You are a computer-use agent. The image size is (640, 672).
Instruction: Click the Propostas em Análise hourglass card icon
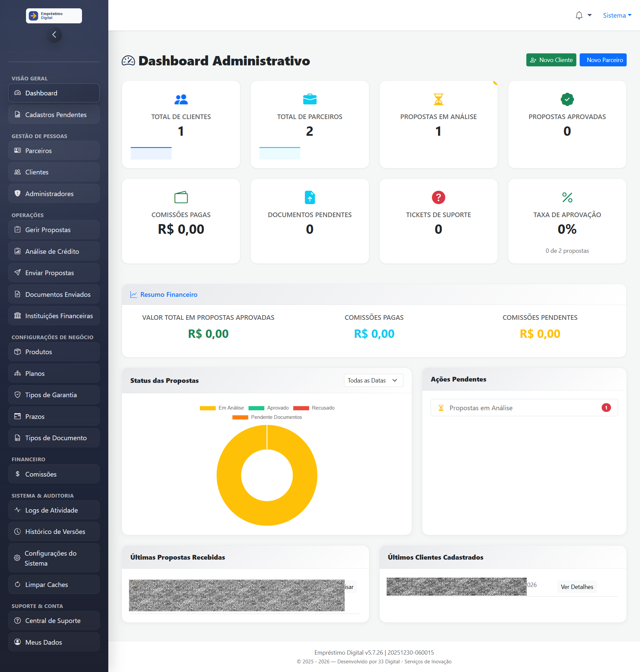438,99
